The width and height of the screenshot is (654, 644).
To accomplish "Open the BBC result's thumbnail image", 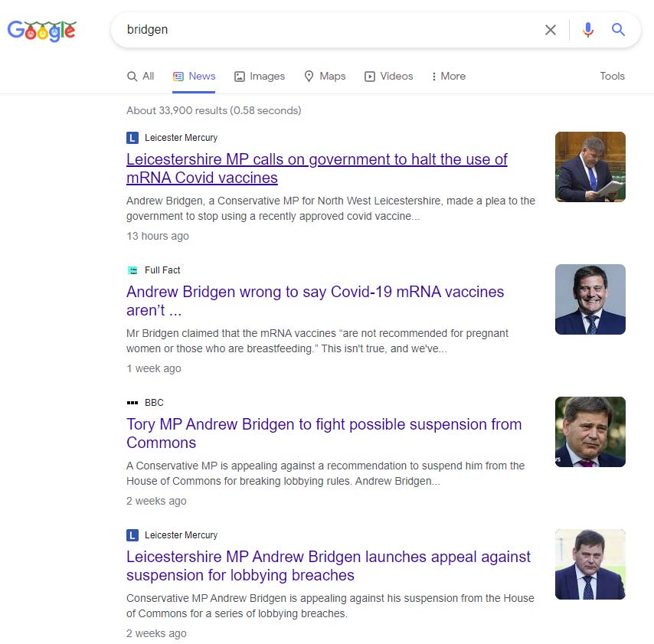I will coord(590,432).
